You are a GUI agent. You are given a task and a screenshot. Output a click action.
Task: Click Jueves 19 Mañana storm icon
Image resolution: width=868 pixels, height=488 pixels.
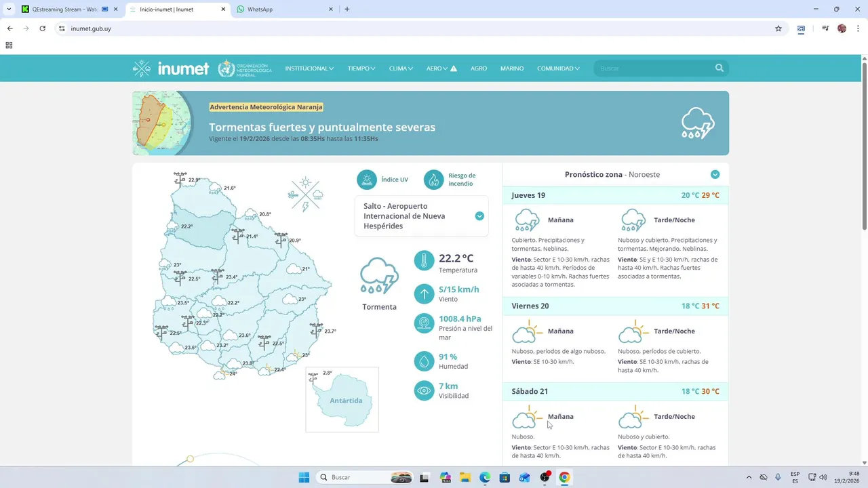[x=527, y=220]
